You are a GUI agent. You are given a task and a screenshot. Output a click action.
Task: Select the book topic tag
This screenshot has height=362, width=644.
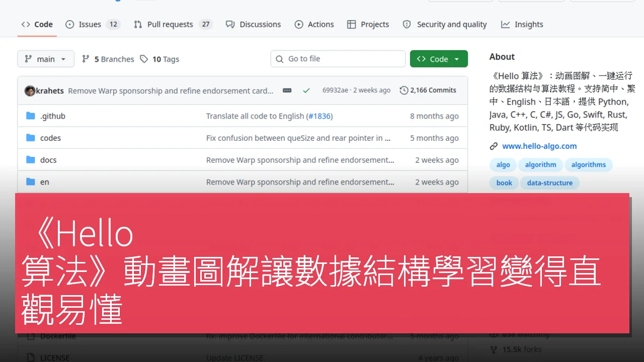[x=504, y=183]
